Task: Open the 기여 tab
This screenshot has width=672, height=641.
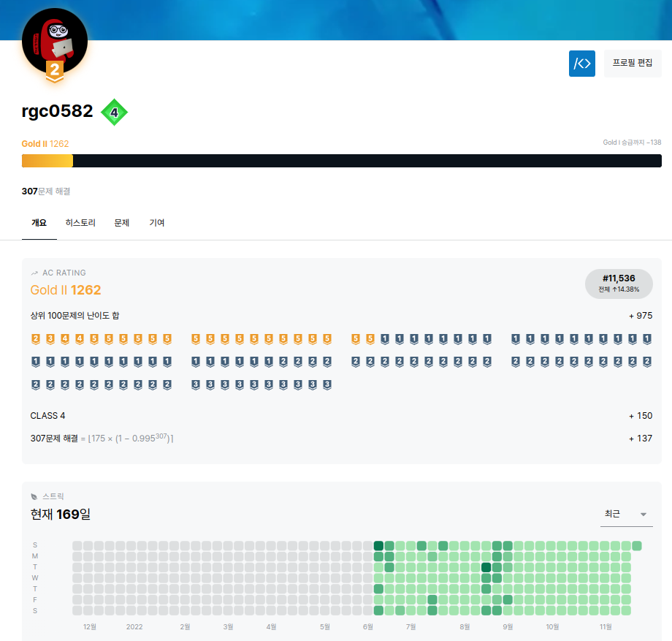Action: coord(157,223)
